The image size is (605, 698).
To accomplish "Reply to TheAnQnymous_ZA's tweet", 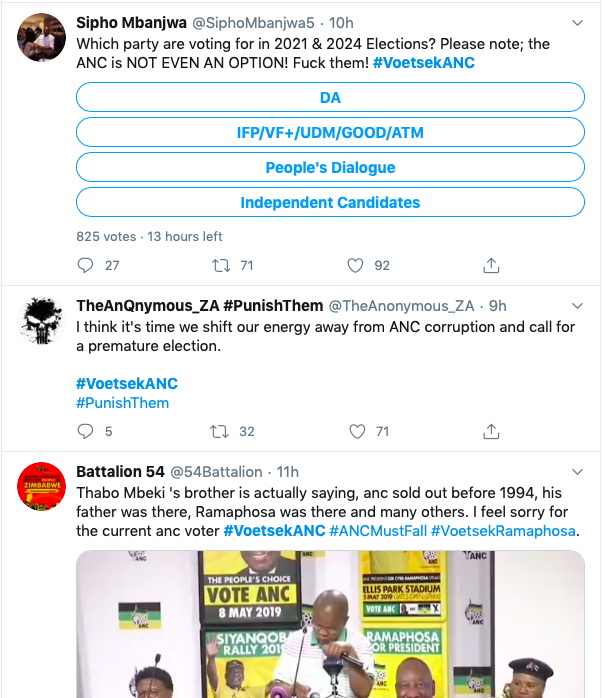I will coord(85,431).
